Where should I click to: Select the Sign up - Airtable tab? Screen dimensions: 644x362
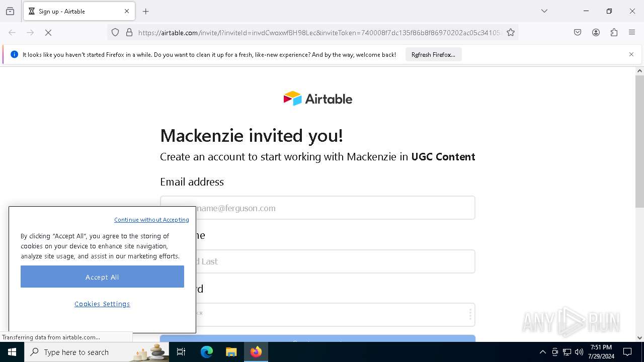(79, 11)
